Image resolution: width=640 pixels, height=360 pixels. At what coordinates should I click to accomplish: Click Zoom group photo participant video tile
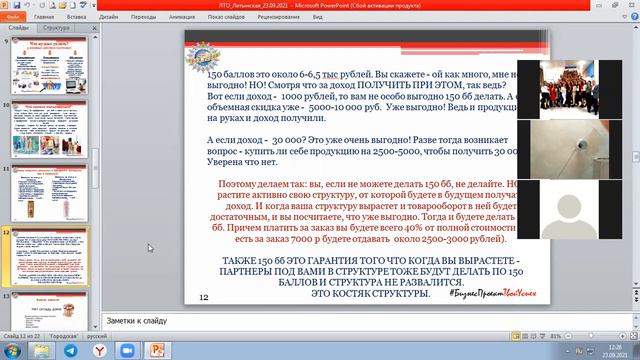click(569, 89)
